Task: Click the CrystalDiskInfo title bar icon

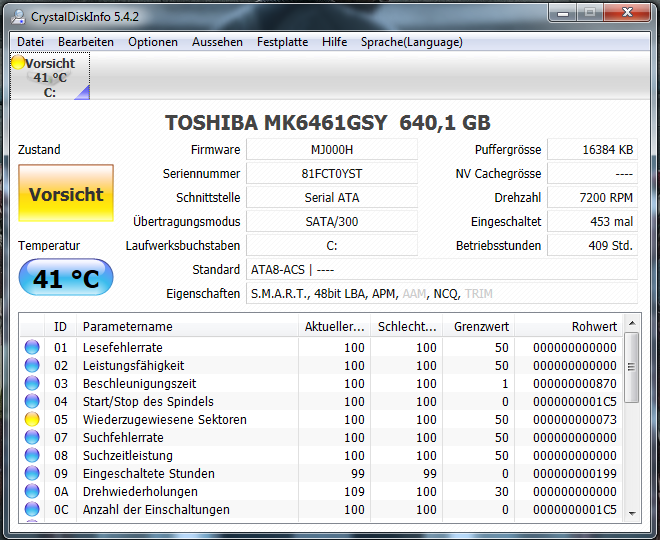Action: coord(18,17)
